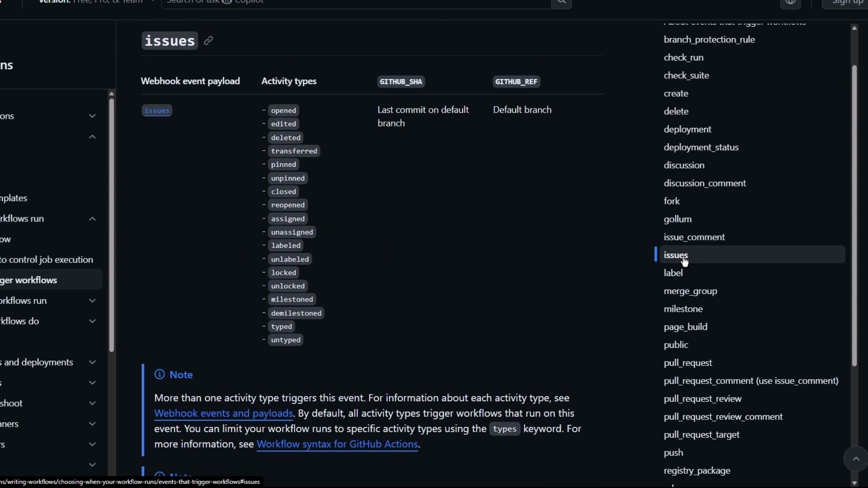Image resolution: width=868 pixels, height=488 pixels.
Task: Click the inline 'types' keyword code
Action: [x=505, y=429]
